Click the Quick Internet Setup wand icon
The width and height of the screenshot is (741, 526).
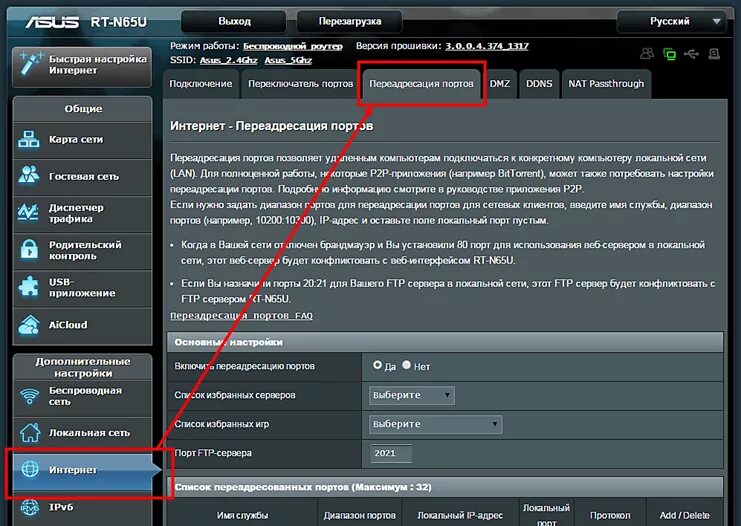click(30, 63)
